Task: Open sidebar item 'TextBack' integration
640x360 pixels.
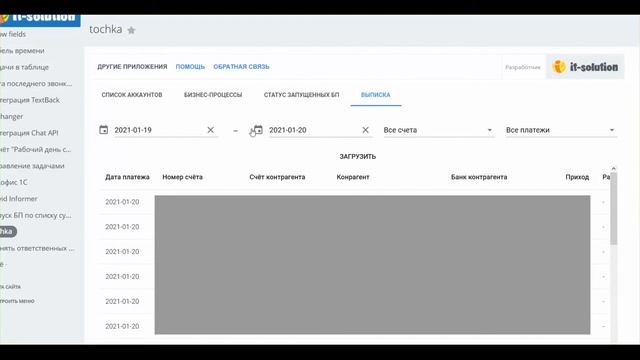Action: pos(30,100)
